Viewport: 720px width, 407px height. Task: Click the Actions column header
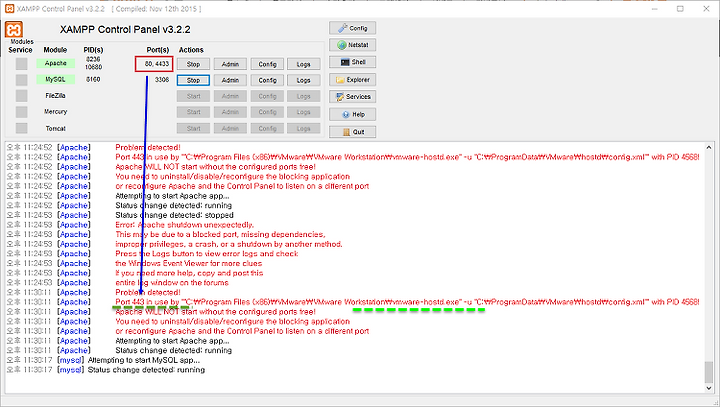click(x=191, y=50)
